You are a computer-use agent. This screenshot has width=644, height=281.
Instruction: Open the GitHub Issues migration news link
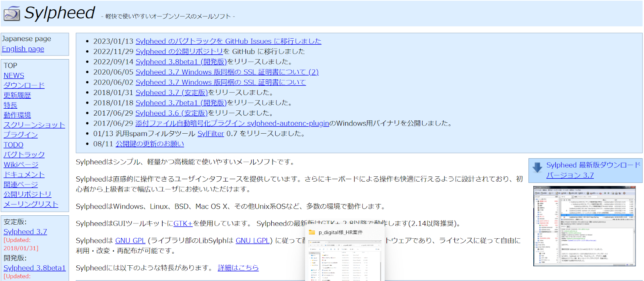pos(228,41)
